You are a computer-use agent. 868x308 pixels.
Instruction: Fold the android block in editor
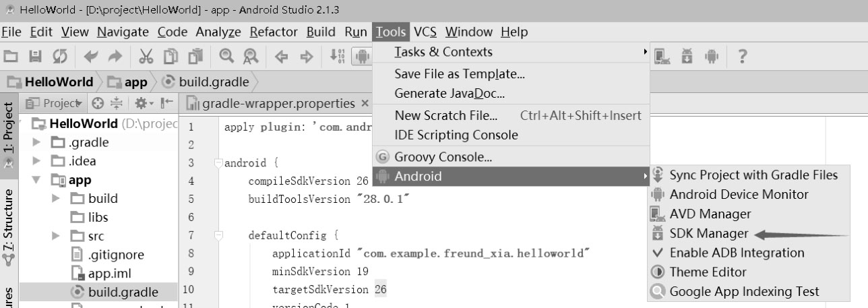[x=218, y=163]
